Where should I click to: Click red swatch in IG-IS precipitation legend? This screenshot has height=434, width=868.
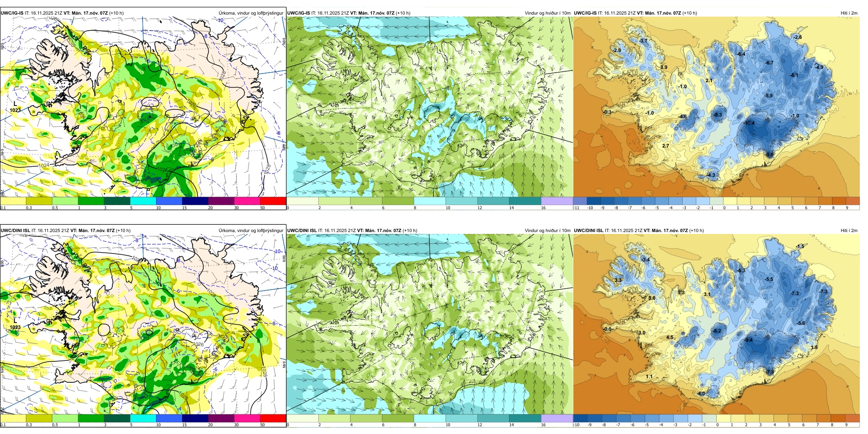tap(273, 201)
